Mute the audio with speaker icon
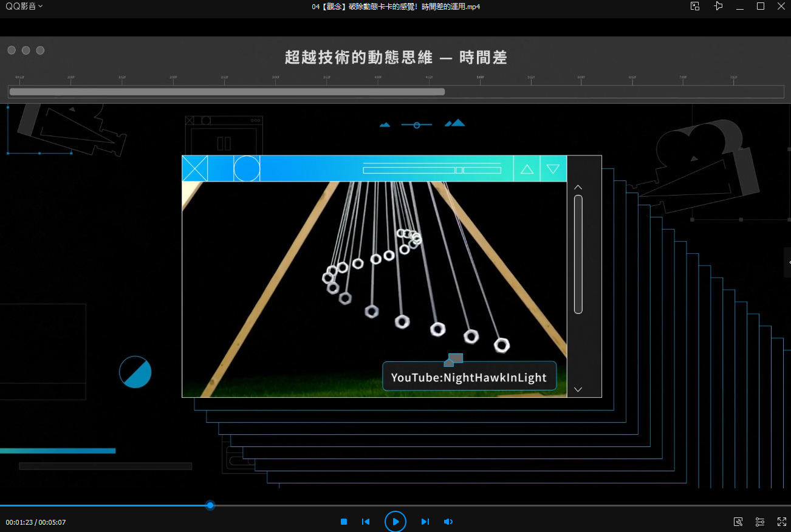This screenshot has width=791, height=532. tap(448, 522)
